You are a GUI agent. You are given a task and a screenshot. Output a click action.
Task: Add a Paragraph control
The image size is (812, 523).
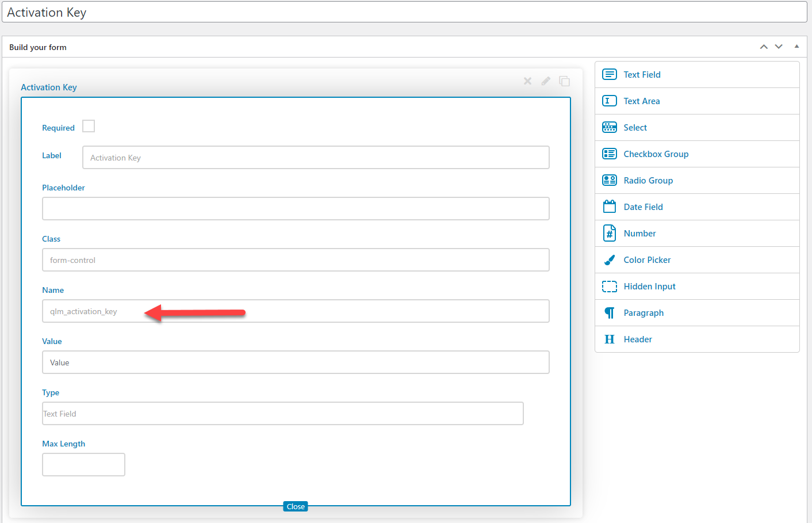click(x=697, y=312)
